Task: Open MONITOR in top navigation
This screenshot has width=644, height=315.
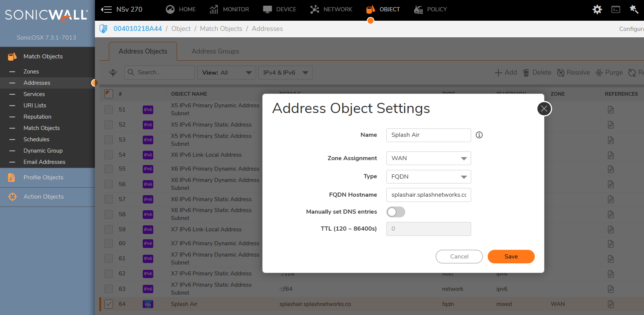Action: click(x=229, y=9)
